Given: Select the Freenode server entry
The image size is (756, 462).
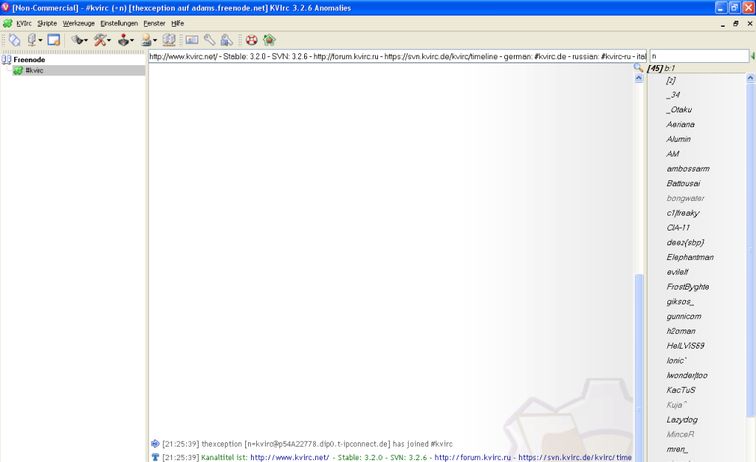Looking at the screenshot, I should pos(29,59).
